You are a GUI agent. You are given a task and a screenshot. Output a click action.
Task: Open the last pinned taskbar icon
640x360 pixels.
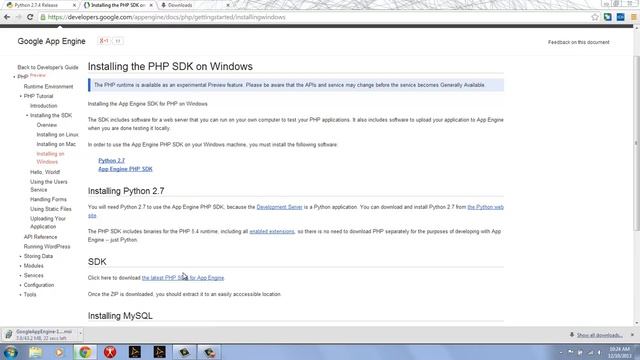[209, 352]
